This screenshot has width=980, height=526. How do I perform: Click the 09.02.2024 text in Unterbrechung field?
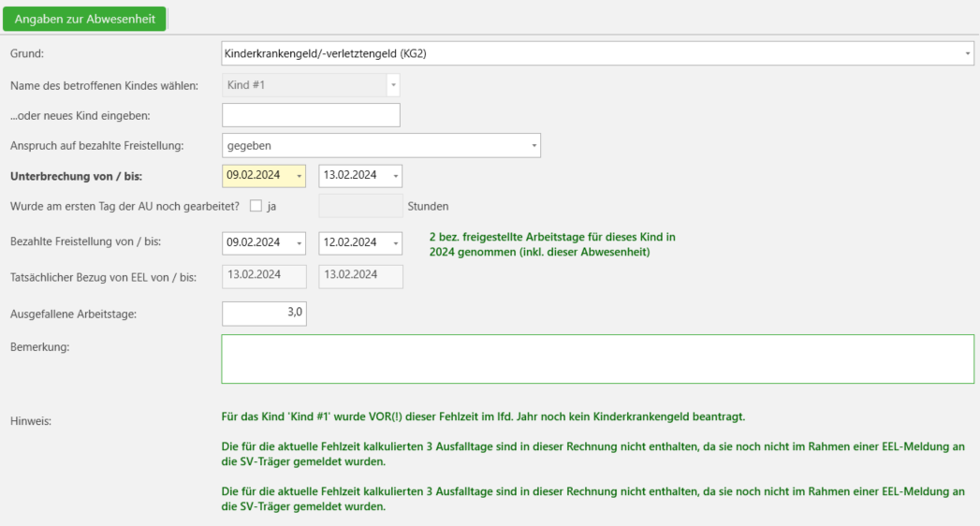click(254, 175)
